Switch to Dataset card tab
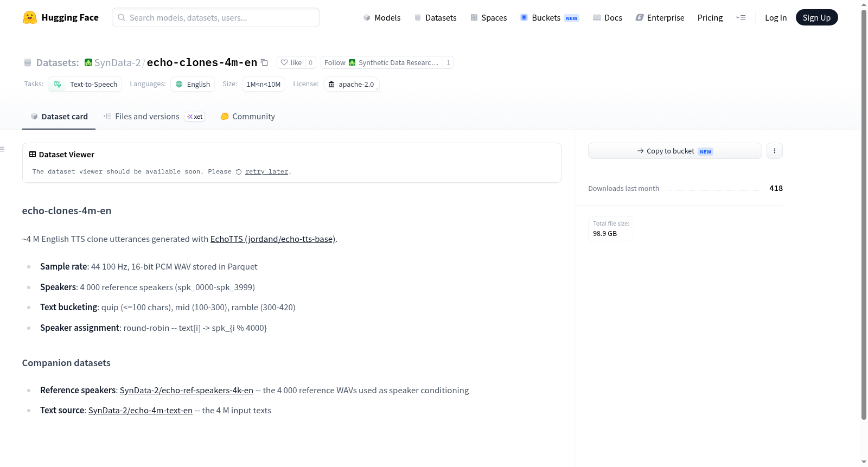The height and width of the screenshot is (467, 868). (59, 117)
